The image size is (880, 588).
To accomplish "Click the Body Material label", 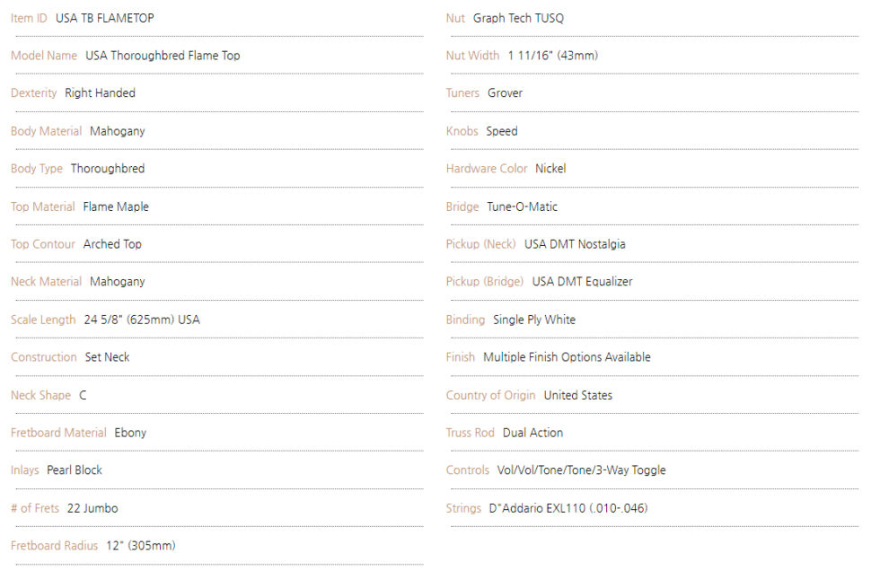I will [x=46, y=131].
